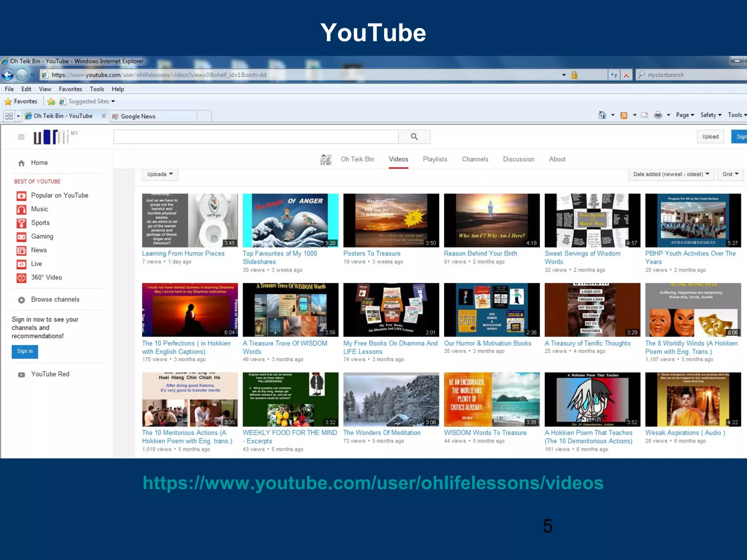Open Reason Behind Your Birth video link
The image size is (747, 560).
tap(480, 254)
